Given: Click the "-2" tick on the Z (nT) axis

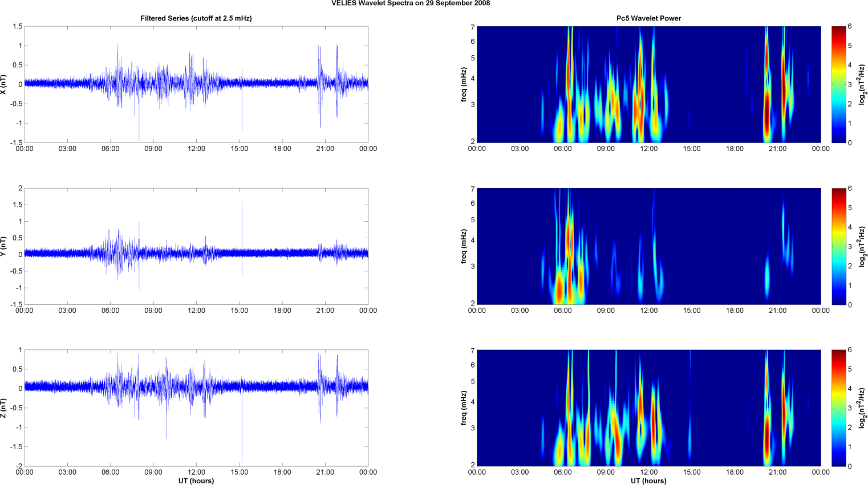Looking at the screenshot, I should pos(18,466).
